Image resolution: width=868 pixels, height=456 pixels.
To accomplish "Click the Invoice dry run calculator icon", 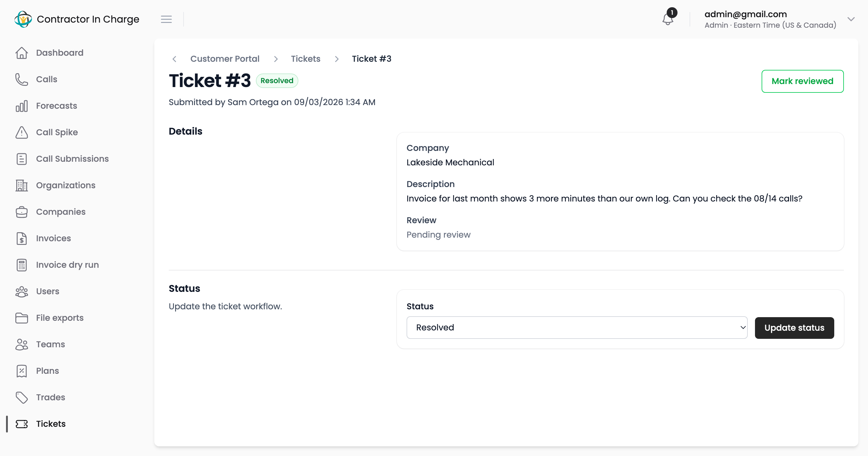I will (x=22, y=265).
